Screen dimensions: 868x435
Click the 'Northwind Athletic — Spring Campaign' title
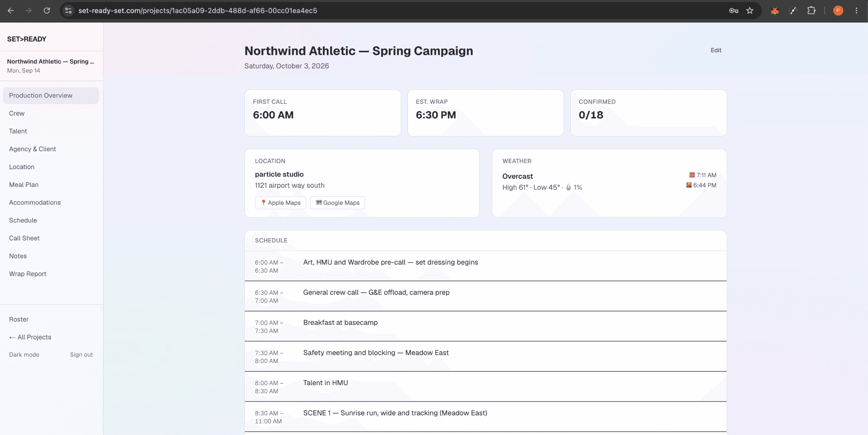click(x=358, y=51)
